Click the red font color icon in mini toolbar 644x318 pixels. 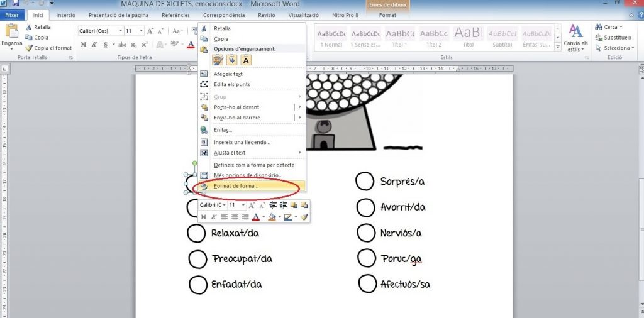point(256,217)
